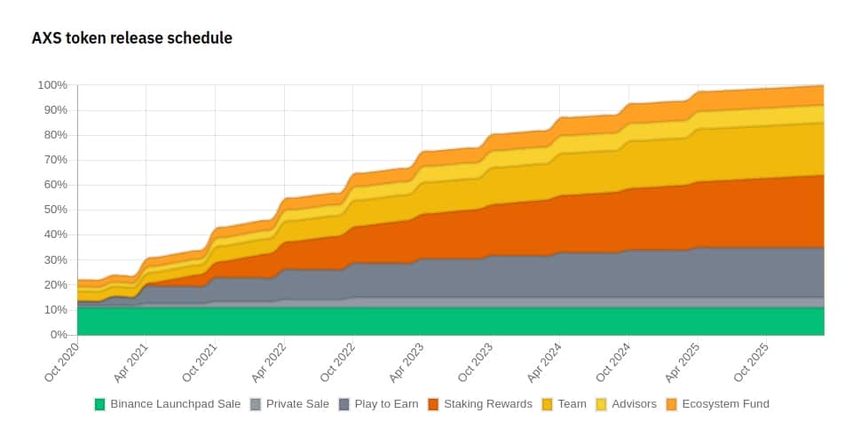The width and height of the screenshot is (868, 445).
Task: Toggle the Ecosystem Fund legend label
Action: click(x=726, y=404)
